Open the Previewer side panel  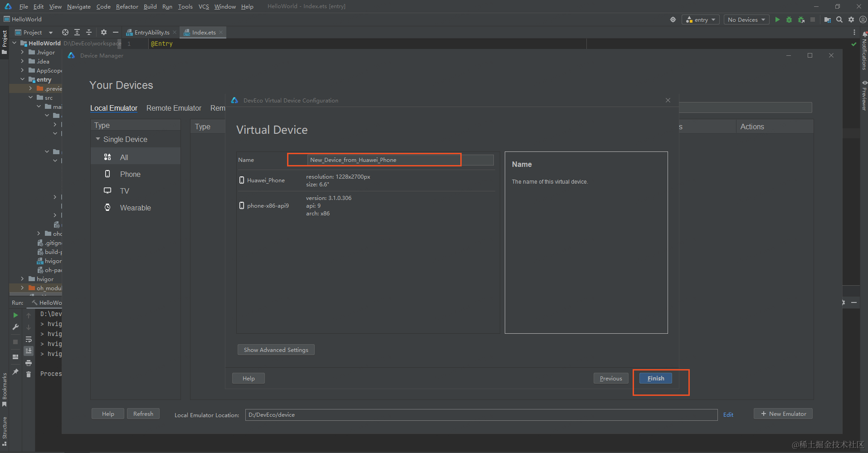point(864,96)
